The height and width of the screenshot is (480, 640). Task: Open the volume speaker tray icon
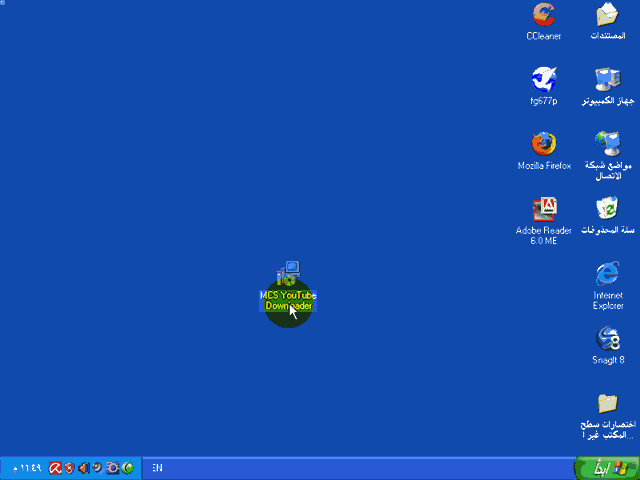click(83, 468)
